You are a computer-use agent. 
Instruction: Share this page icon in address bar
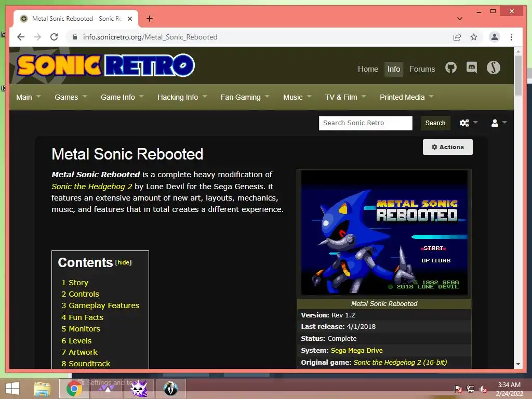[457, 37]
